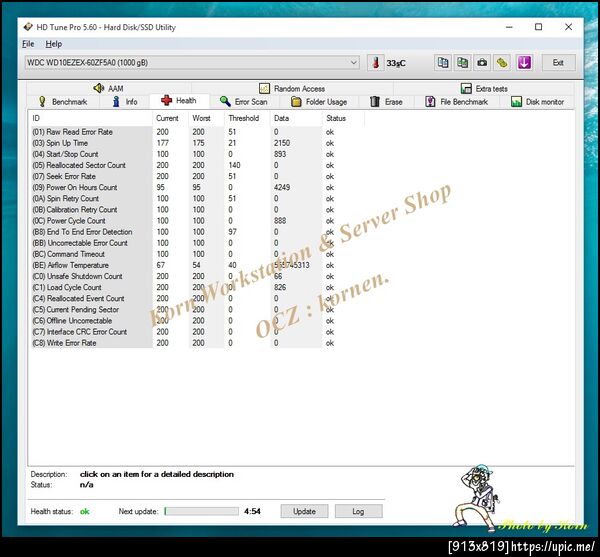Click the 2150 spin up data value
This screenshot has width=600, height=557.
282,143
